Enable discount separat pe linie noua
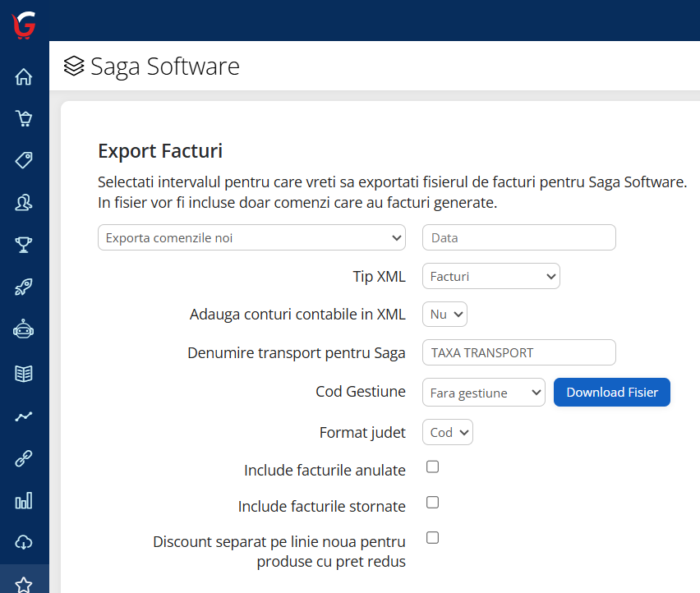Image resolution: width=700 pixels, height=593 pixels. pos(432,537)
